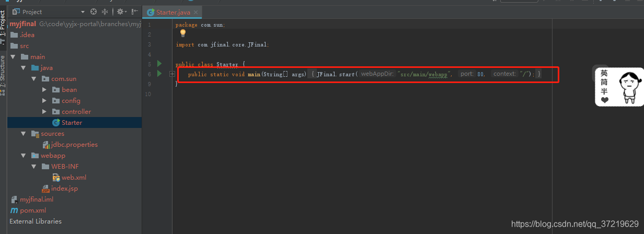
Task: Click the blue java source folder icon
Action: click(x=35, y=67)
